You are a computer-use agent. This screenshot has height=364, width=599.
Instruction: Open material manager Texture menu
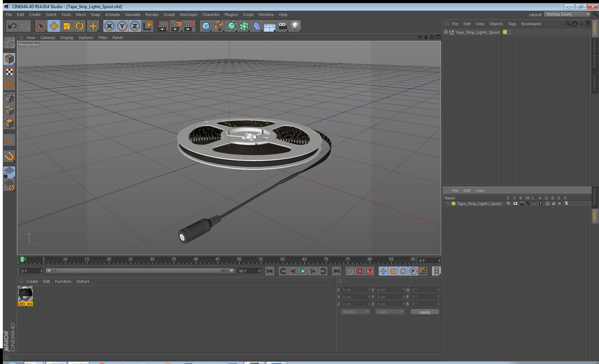pos(83,281)
